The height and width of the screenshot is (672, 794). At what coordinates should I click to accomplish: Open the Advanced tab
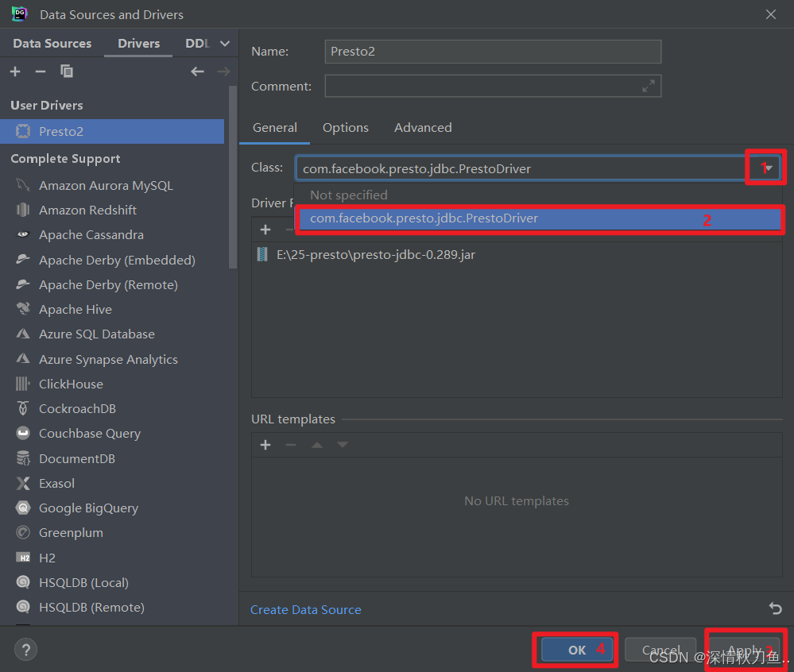(423, 128)
